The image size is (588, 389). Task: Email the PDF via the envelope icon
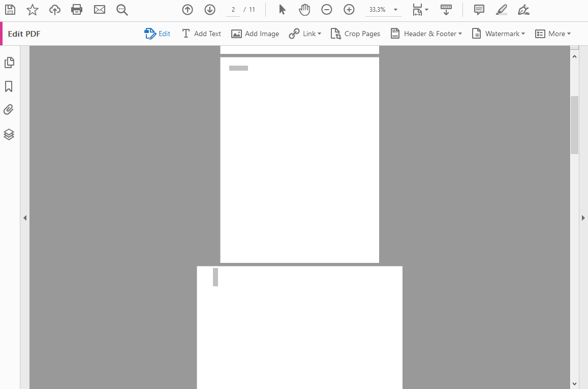99,9
